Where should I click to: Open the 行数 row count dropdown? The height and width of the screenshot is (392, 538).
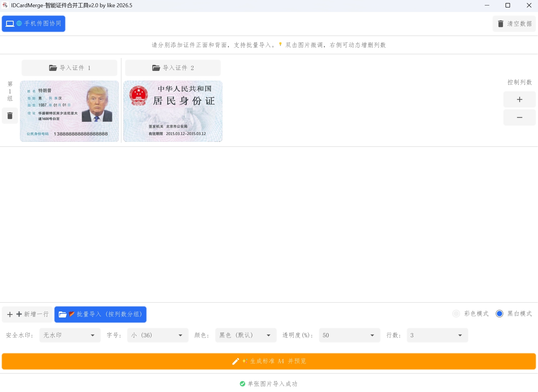(x=437, y=335)
